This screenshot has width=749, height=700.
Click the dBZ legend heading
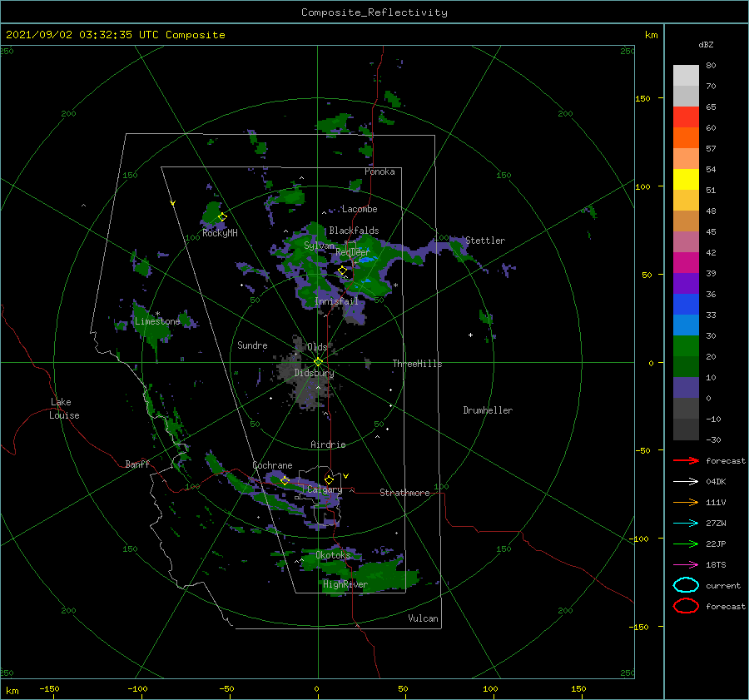click(706, 44)
